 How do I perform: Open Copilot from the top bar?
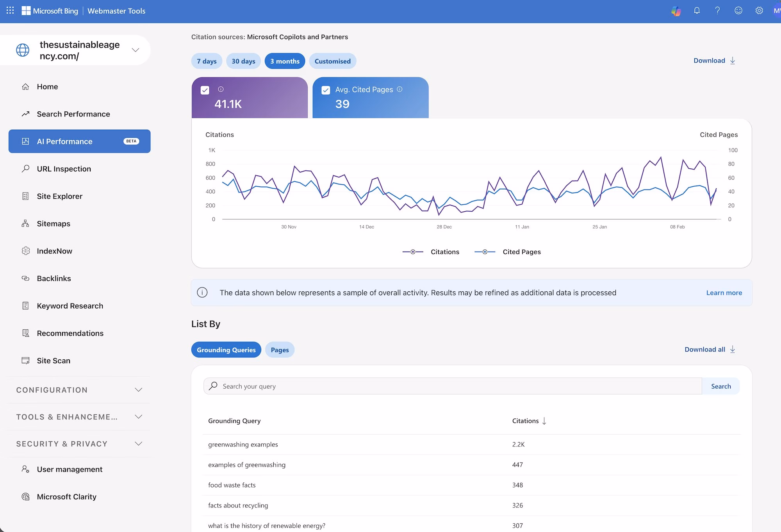[676, 11]
